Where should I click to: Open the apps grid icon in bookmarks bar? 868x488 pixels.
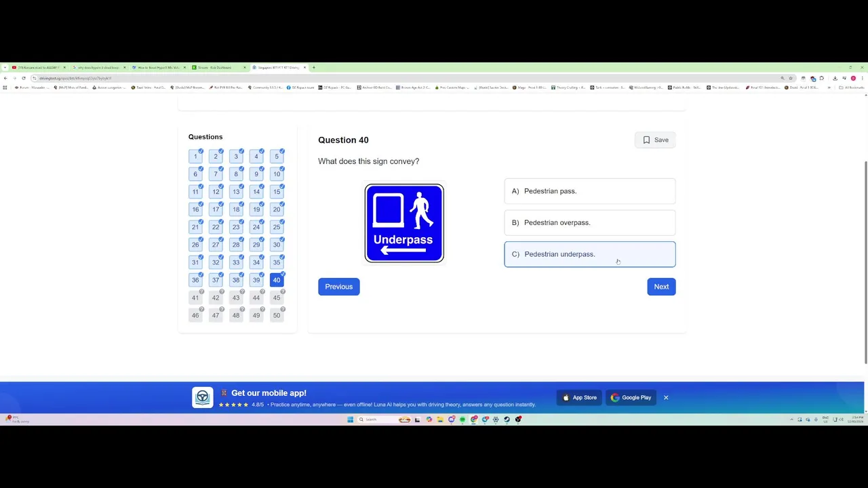5,87
